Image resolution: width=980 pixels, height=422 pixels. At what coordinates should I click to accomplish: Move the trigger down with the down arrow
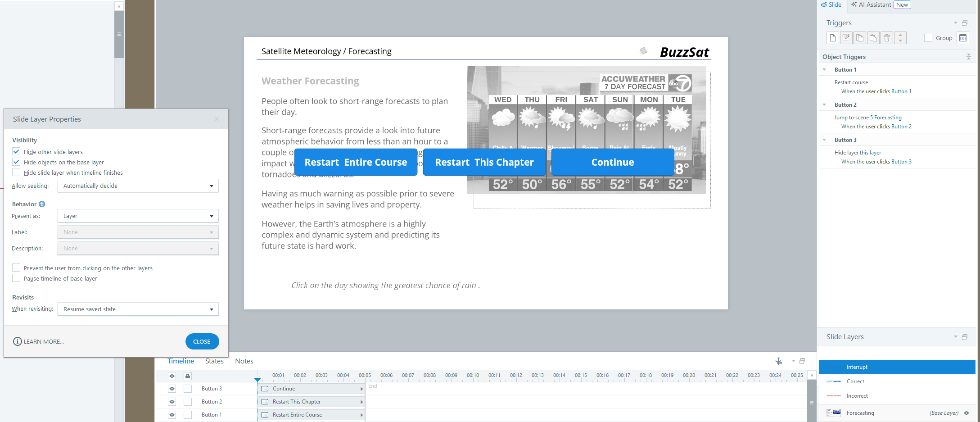point(900,41)
